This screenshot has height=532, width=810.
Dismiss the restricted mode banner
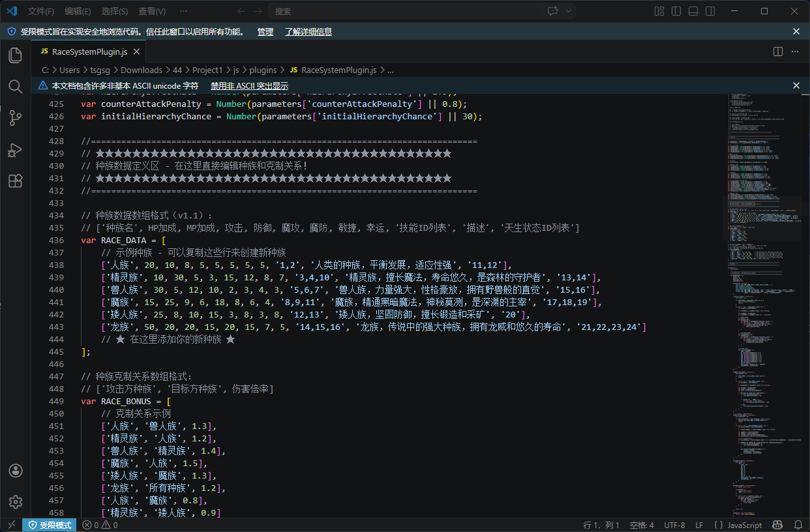[x=796, y=31]
